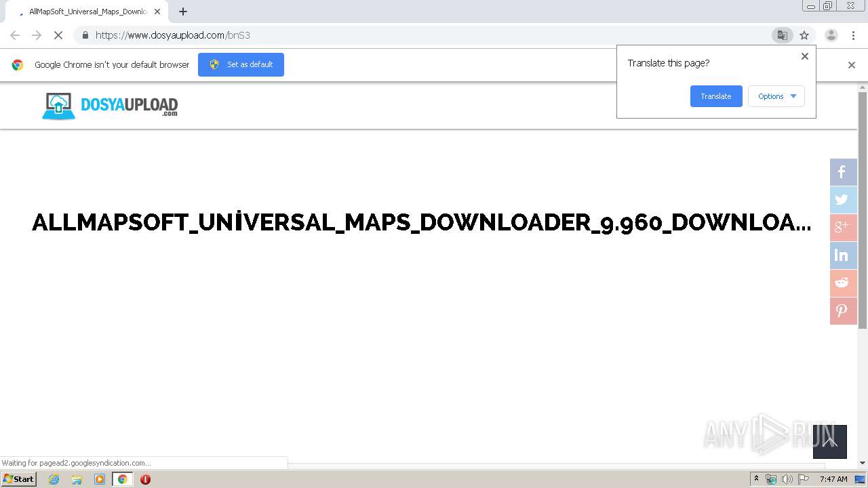Share page on Pinterest
The height and width of the screenshot is (488, 868).
[x=844, y=311]
